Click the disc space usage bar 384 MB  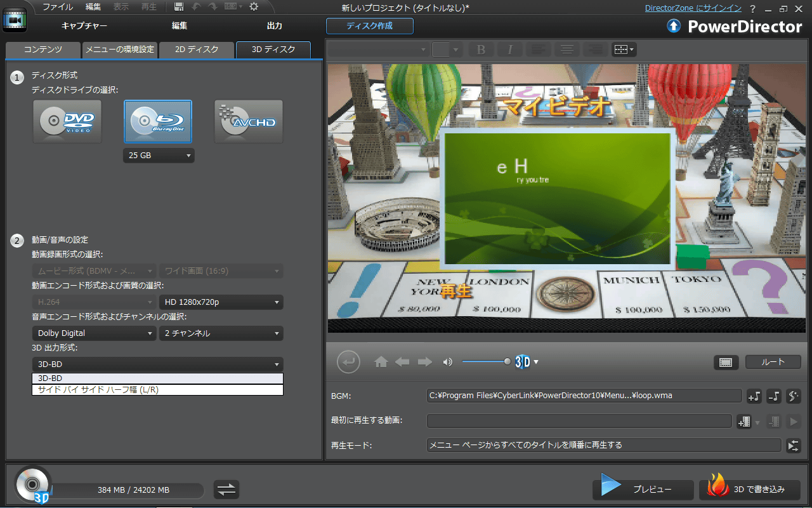pyautogui.click(x=127, y=490)
